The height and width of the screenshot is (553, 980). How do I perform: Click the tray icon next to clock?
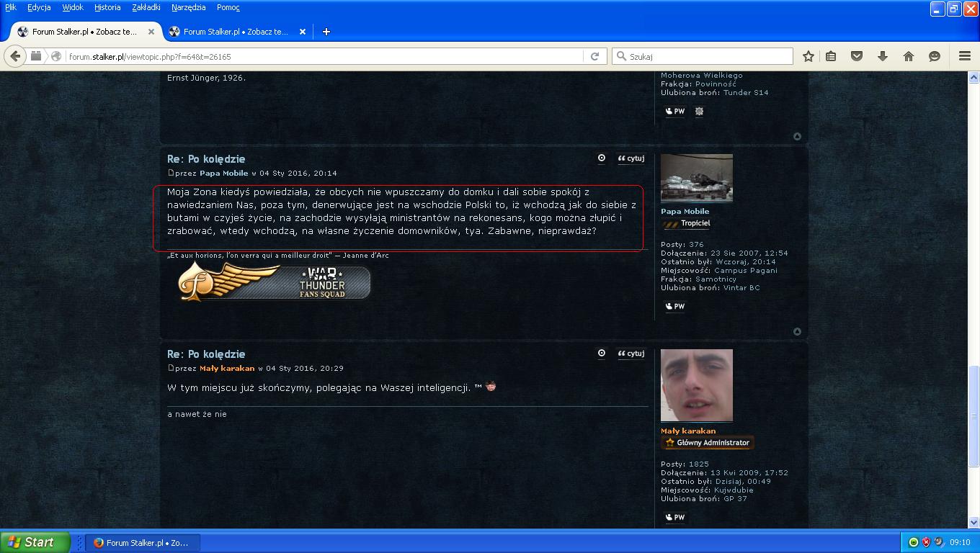pyautogui.click(x=938, y=542)
